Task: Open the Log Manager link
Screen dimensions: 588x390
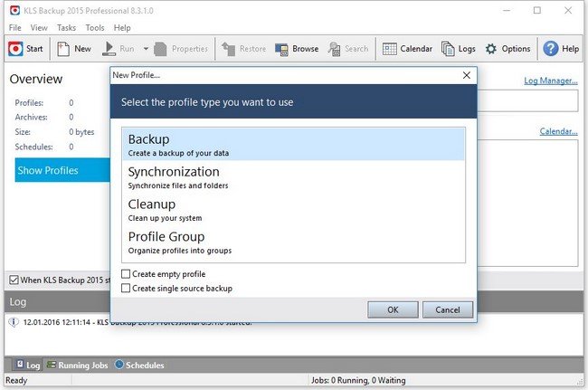Action: (x=551, y=81)
